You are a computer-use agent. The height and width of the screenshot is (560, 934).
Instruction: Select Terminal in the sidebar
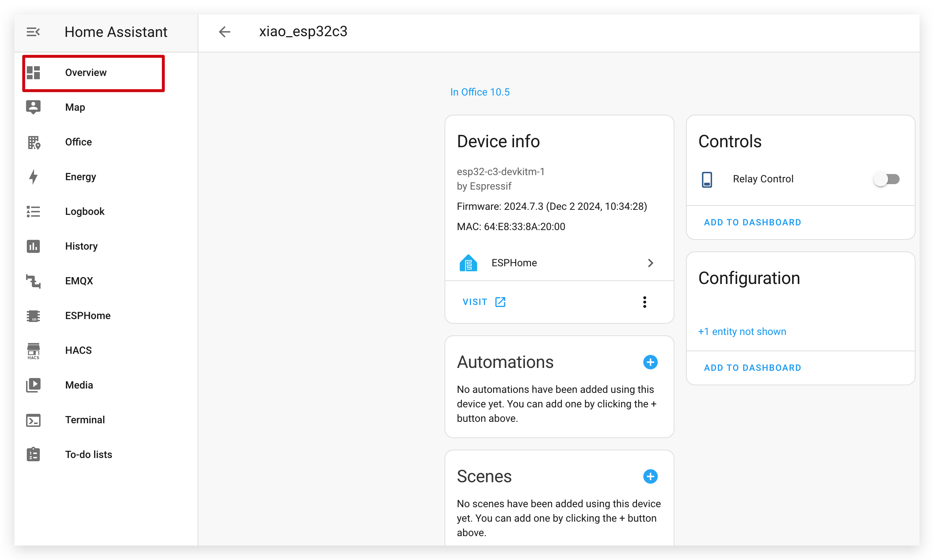tap(106, 420)
